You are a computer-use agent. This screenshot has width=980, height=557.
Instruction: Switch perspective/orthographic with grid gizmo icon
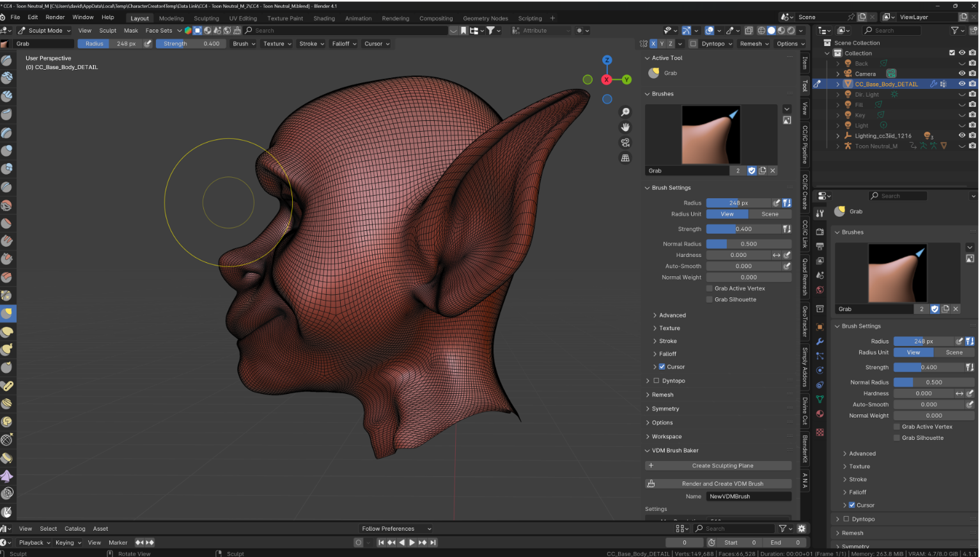625,158
